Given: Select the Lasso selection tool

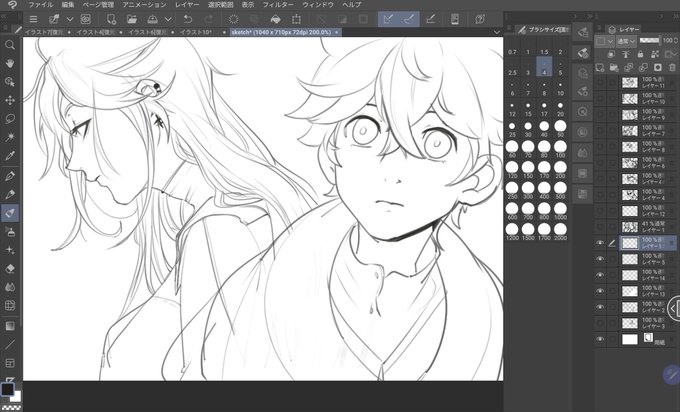Looking at the screenshot, I should (10, 119).
